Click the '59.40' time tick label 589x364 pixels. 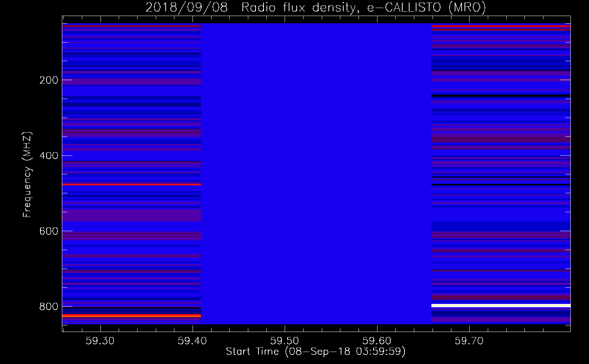192,341
